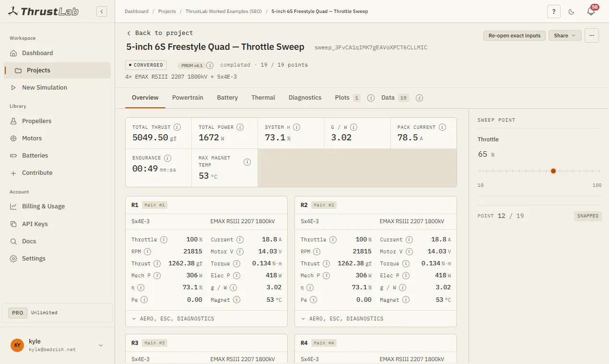
Task: Open Settings in the sidebar
Action: [x=58, y=259]
